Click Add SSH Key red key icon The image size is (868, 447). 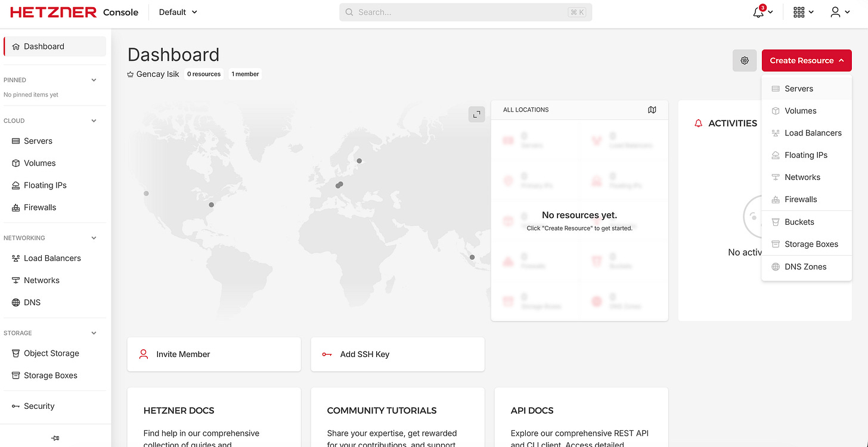tap(327, 354)
